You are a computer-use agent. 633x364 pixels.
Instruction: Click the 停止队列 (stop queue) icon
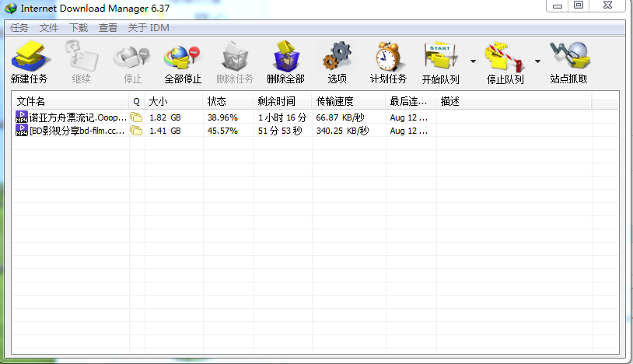(x=505, y=58)
